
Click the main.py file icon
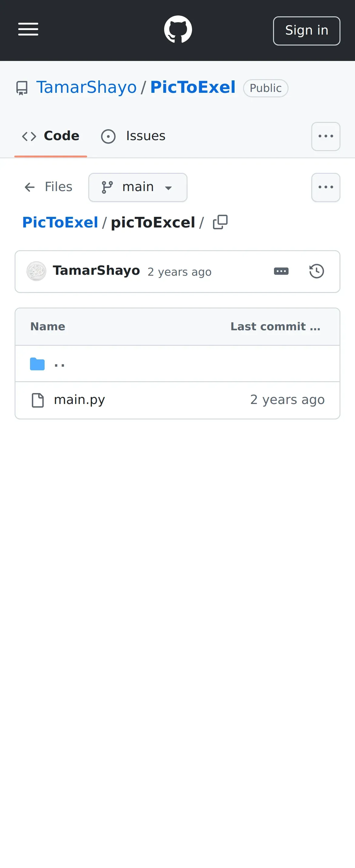tap(37, 400)
